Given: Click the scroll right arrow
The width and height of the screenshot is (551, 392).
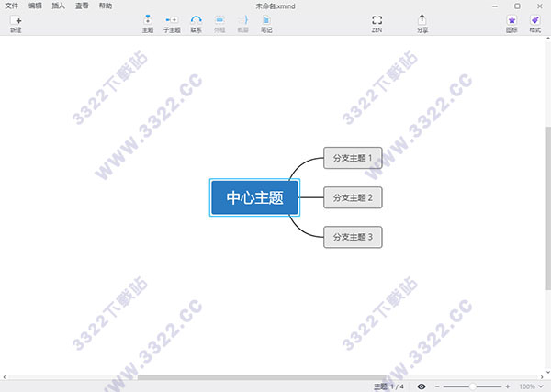Looking at the screenshot, I should point(542,377).
